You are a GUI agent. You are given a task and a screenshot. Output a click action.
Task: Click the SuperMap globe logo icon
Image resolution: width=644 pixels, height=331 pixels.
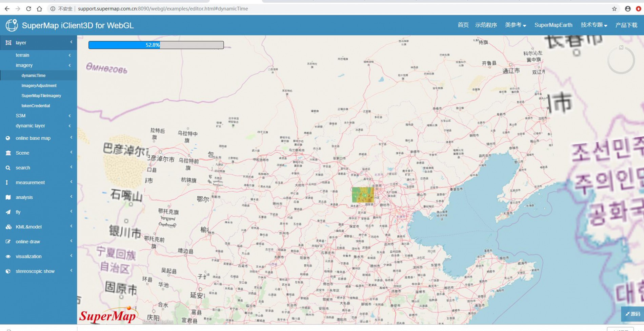(x=12, y=25)
